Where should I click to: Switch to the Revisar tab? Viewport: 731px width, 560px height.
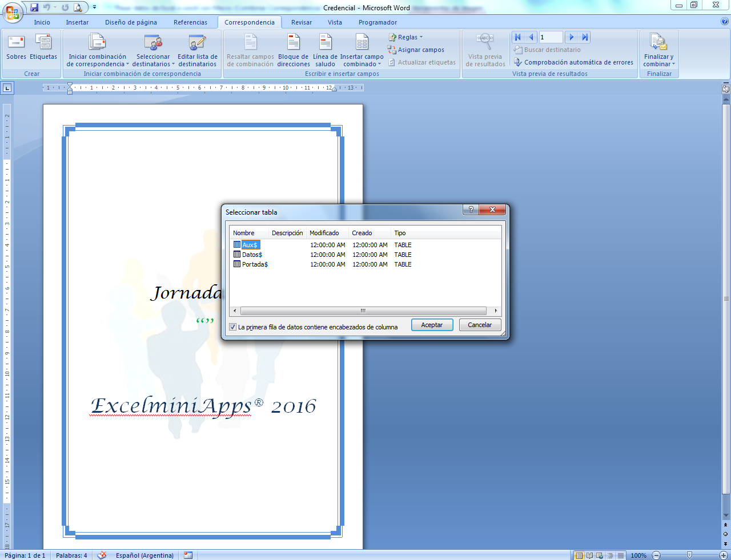[x=302, y=22]
